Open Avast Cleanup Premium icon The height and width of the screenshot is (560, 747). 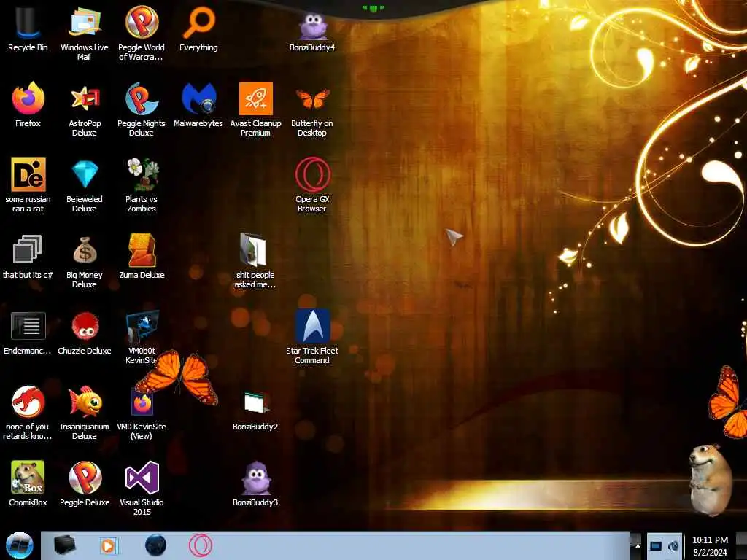(255, 109)
